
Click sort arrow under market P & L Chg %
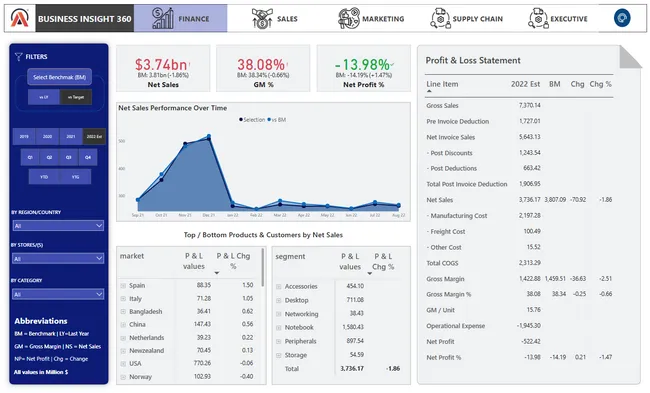[x=216, y=273]
